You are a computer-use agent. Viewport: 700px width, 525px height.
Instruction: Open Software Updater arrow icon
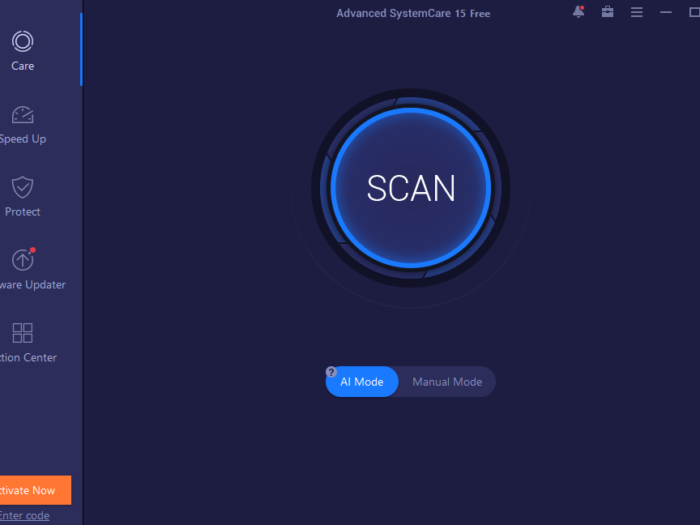point(22,260)
